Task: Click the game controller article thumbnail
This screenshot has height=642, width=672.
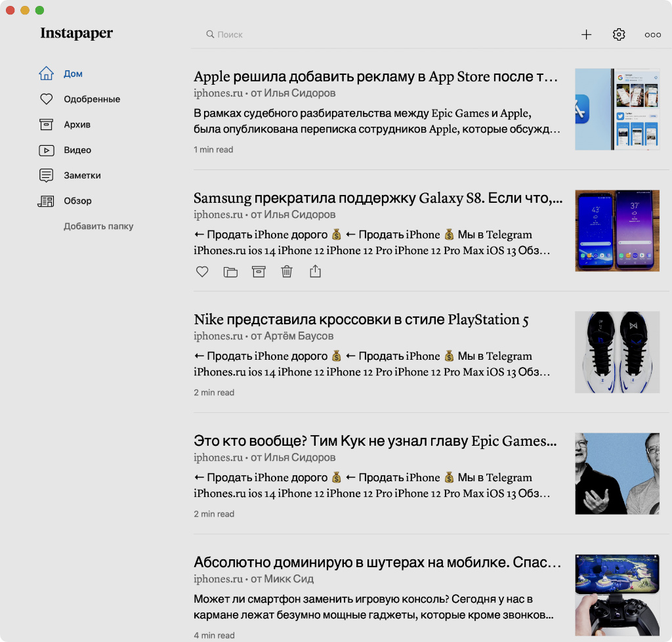Action: click(x=617, y=595)
